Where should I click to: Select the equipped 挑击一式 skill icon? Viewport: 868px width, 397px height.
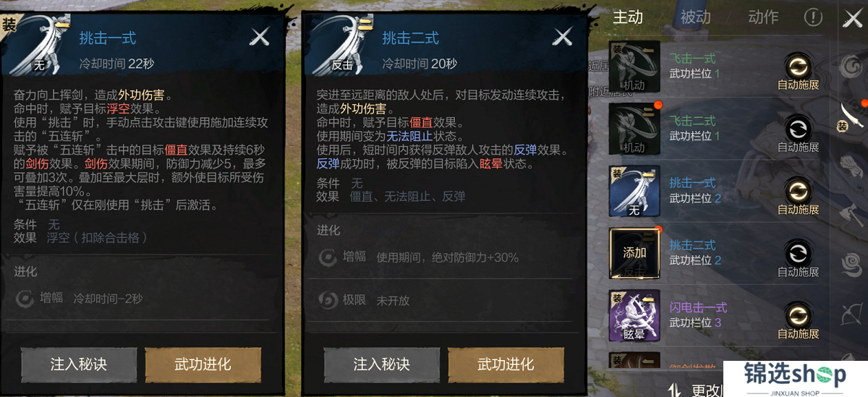[x=634, y=191]
